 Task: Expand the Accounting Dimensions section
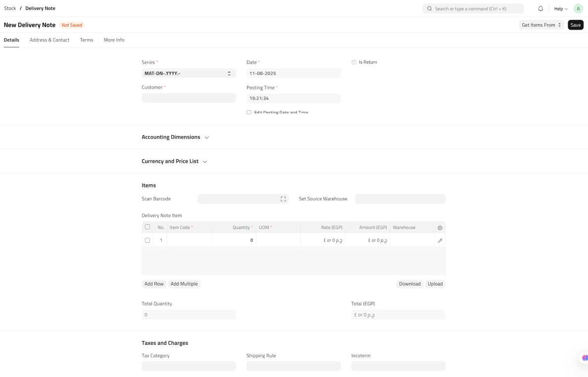(x=175, y=137)
